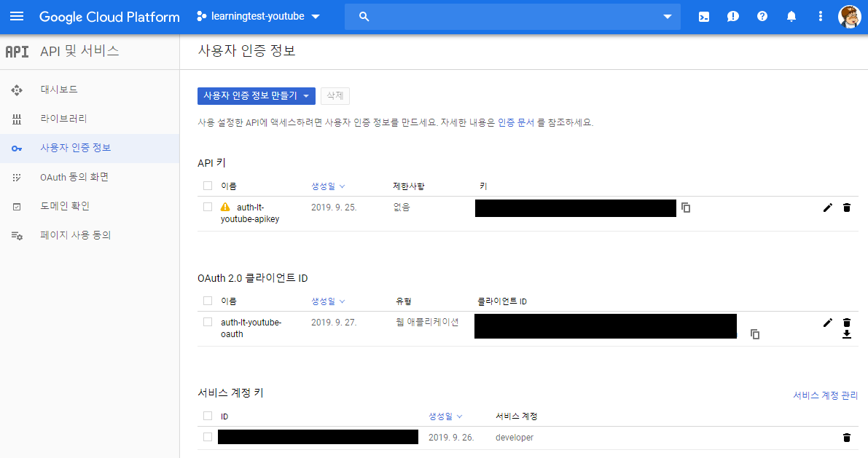Click the search magnifier icon
This screenshot has height=458, width=868.
click(364, 17)
